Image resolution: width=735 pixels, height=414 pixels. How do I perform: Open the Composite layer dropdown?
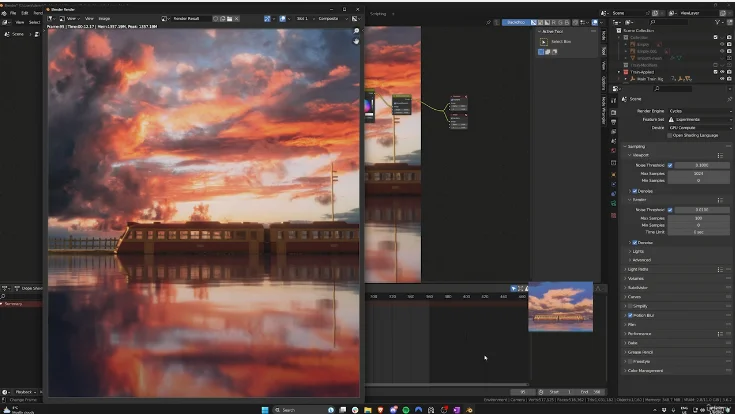[x=331, y=19]
